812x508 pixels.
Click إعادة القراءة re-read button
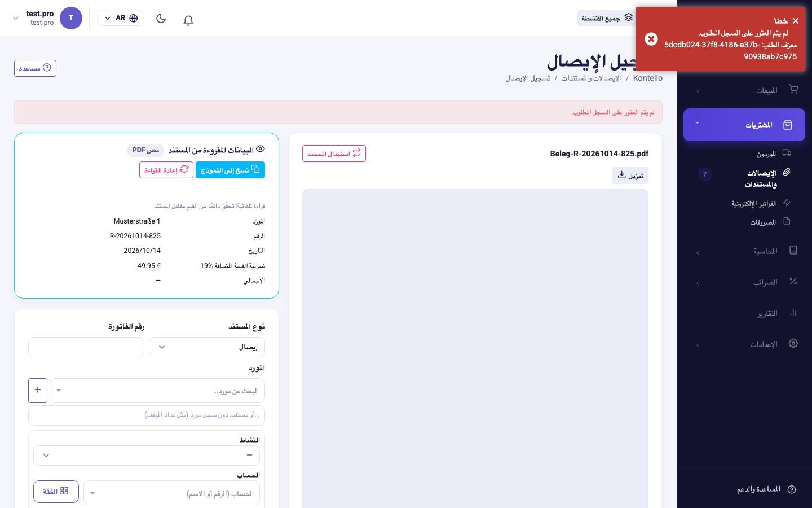point(166,170)
